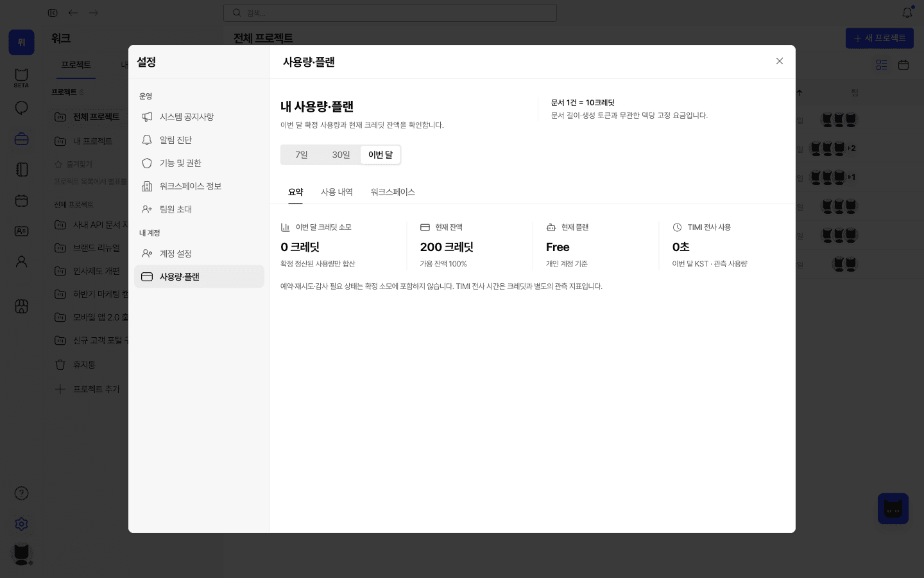Open the person icon in the left rail
The width and height of the screenshot is (924, 578).
[21, 262]
